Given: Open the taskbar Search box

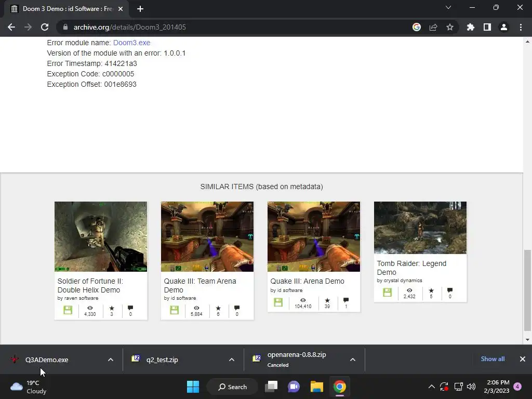Looking at the screenshot, I should pos(232,387).
